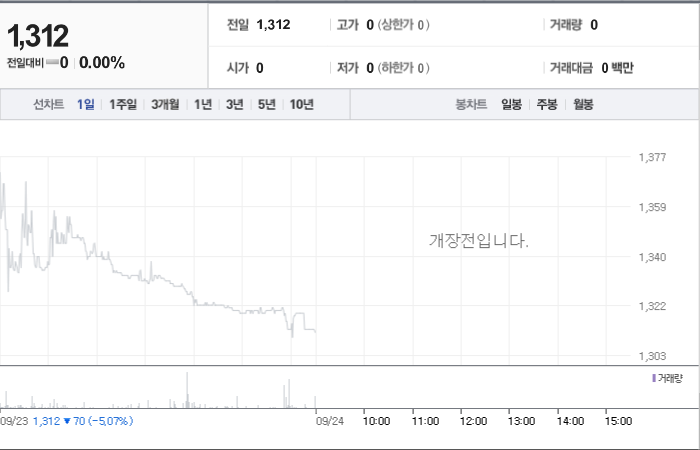
Task: Switch chart to 1주일 period
Action: [x=123, y=104]
